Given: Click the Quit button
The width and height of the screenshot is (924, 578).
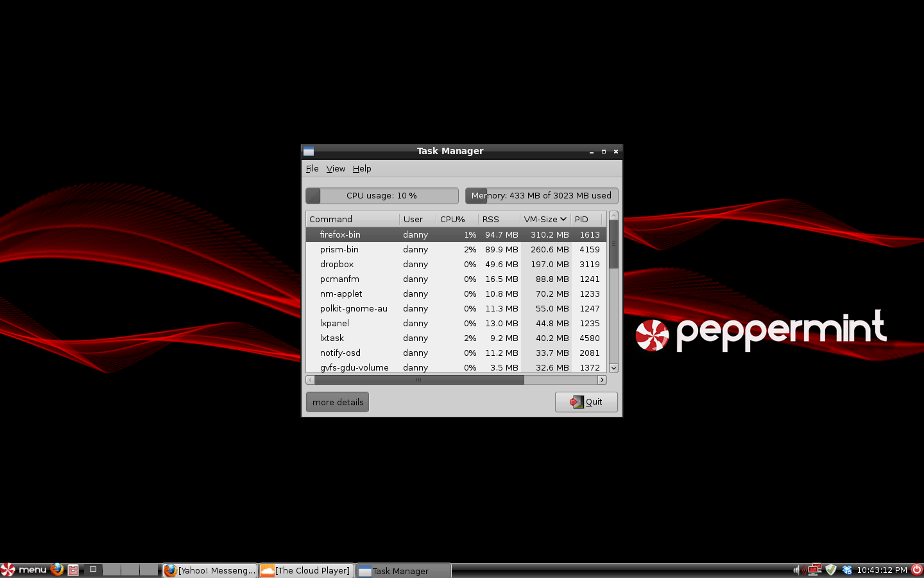Looking at the screenshot, I should click(586, 402).
